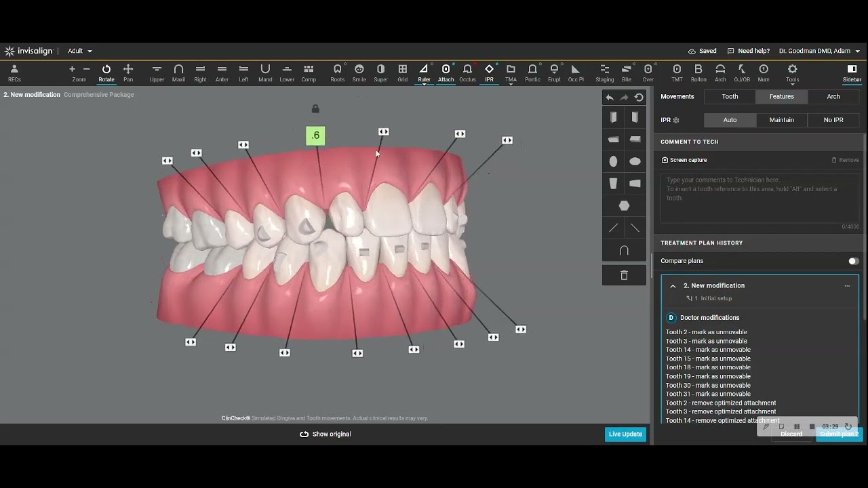Open the three-dots menu for New modification
The image size is (868, 488).
click(847, 286)
